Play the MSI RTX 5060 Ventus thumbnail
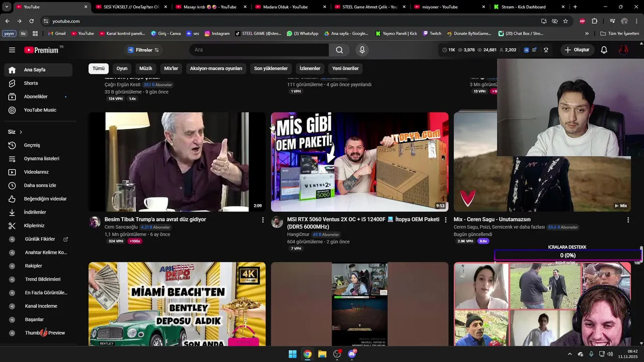 coord(360,162)
